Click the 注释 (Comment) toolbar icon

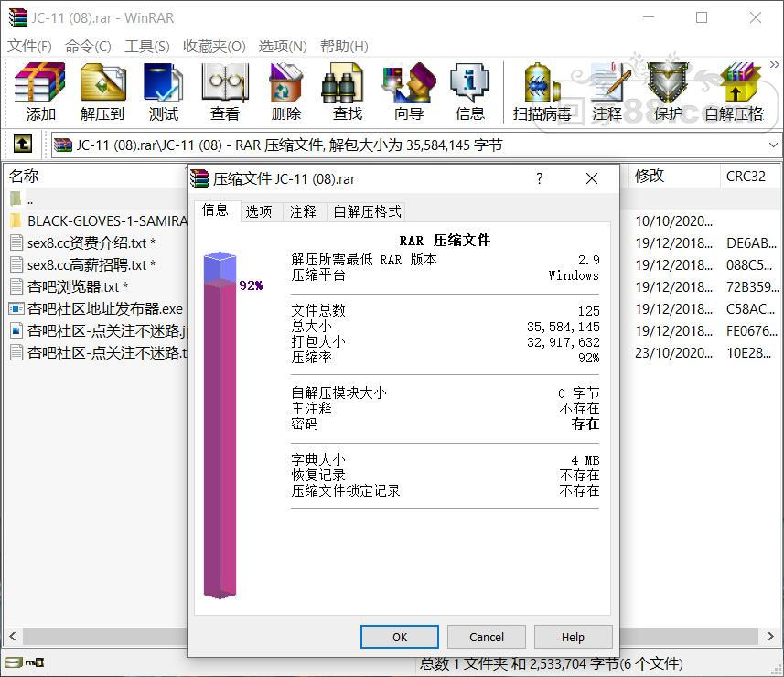pyautogui.click(x=607, y=91)
